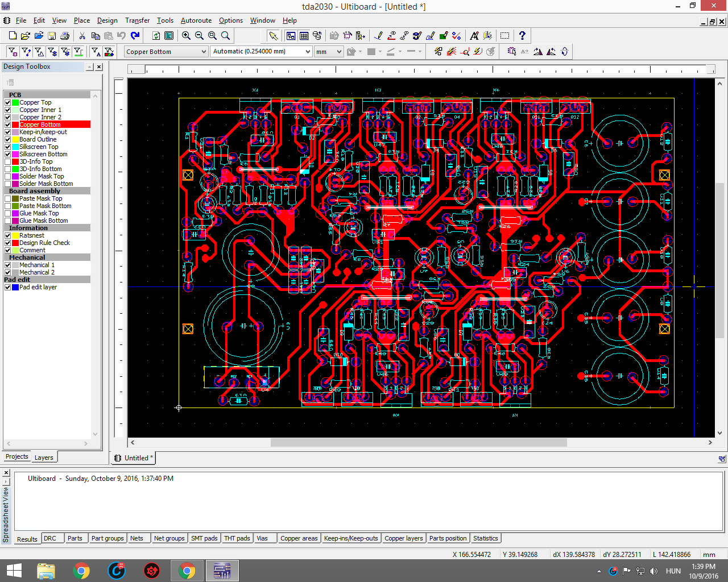The height and width of the screenshot is (582, 728).
Task: Click the Open file folder icon
Action: coord(25,36)
